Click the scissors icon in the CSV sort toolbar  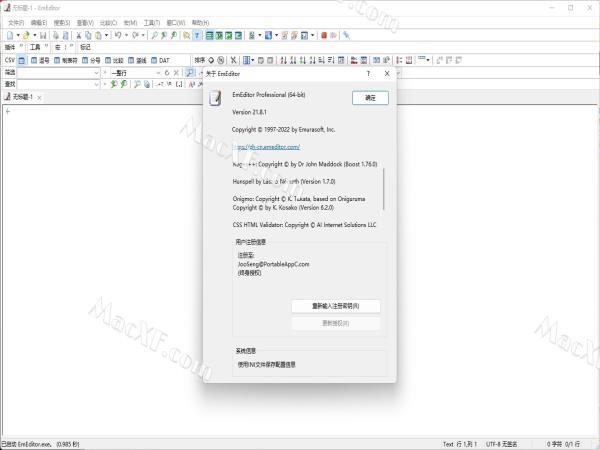233,60
